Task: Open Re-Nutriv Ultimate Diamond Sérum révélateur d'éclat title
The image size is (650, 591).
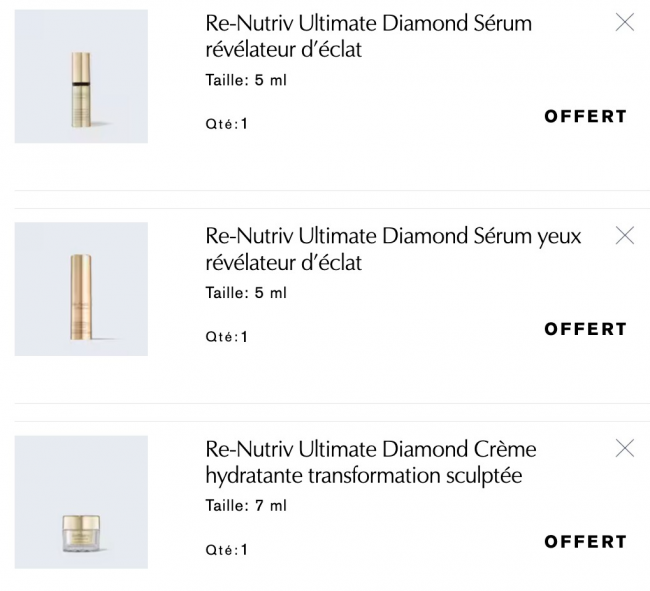Action: [368, 36]
